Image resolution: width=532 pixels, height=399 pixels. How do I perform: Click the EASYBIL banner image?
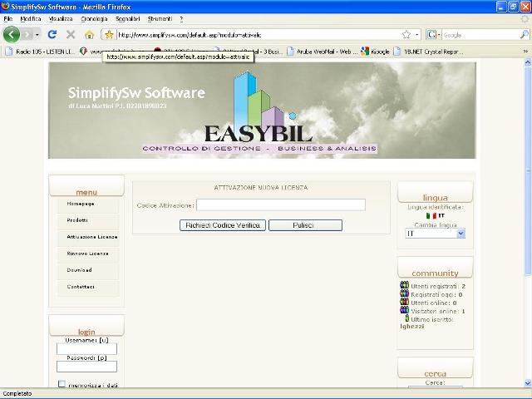pos(262,111)
